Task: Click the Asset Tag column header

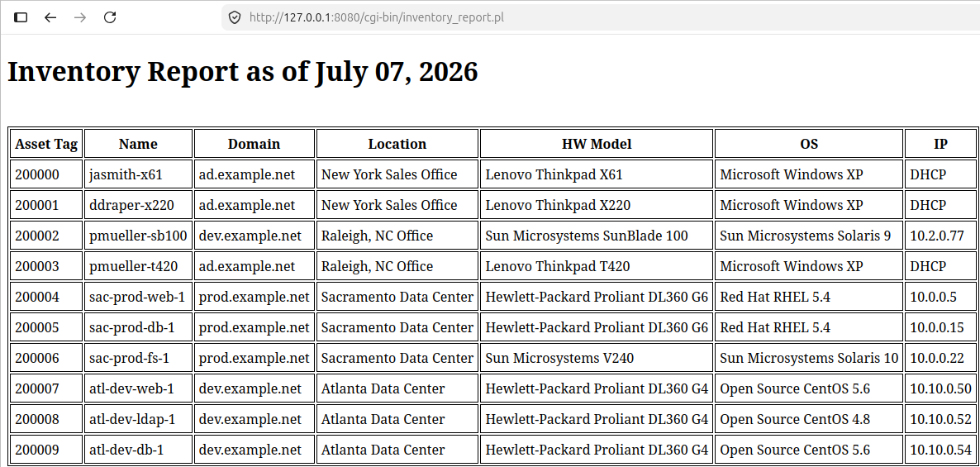Action: click(46, 144)
